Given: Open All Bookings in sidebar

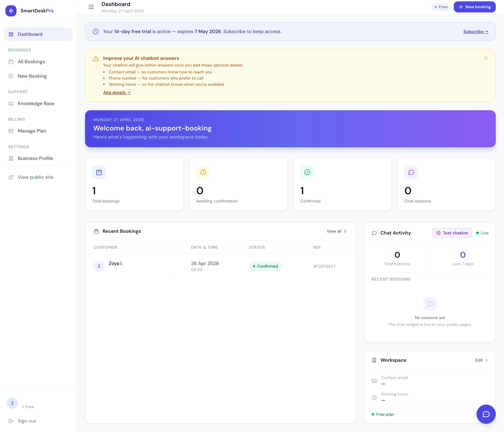Looking at the screenshot, I should tap(31, 62).
